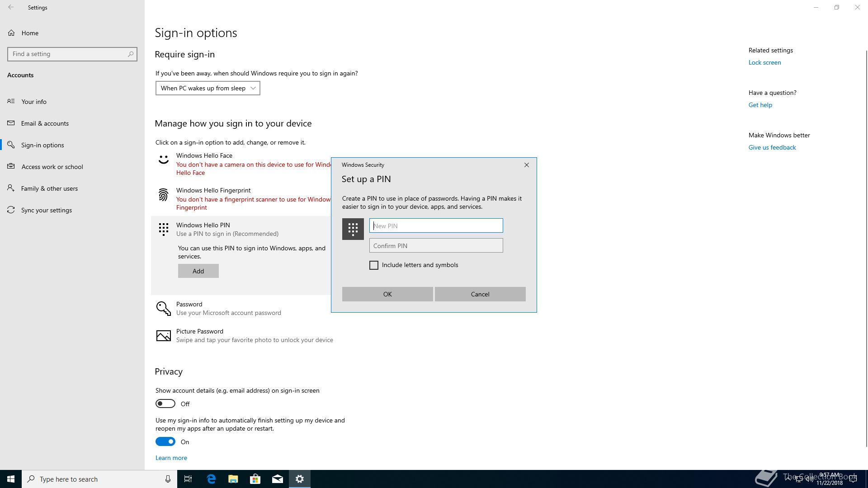Open Task View from the taskbar
Viewport: 868px width, 488px height.
point(188,479)
